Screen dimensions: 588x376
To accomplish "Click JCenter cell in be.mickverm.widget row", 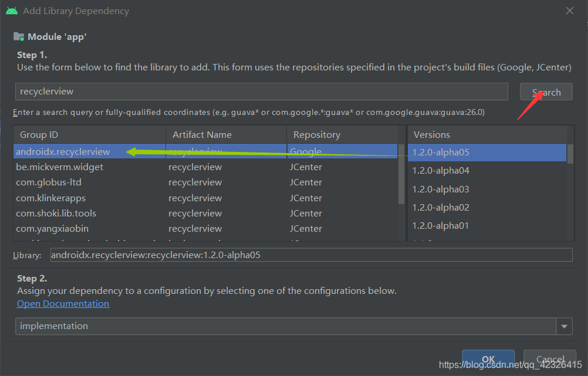I will pyautogui.click(x=306, y=167).
